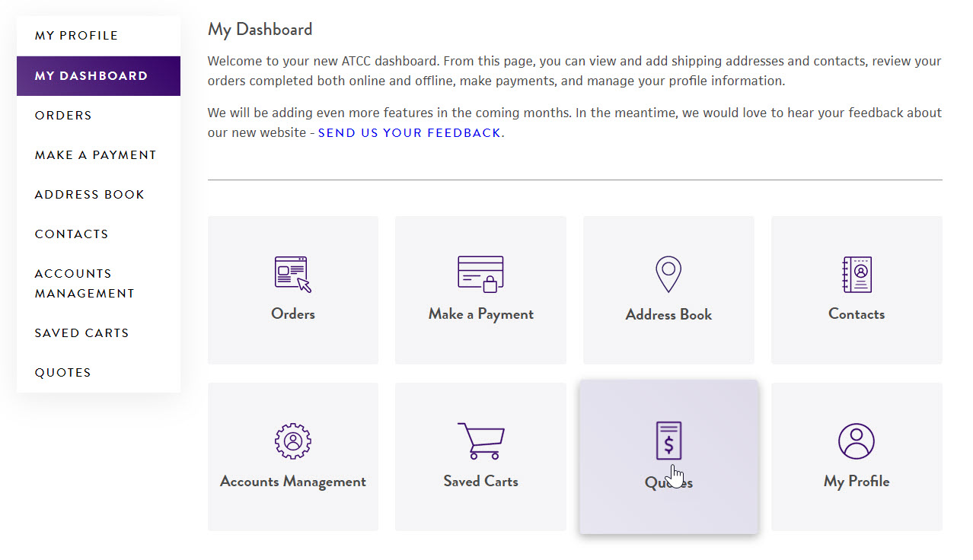
Task: Click the Quotes dollar document icon
Action: pos(668,441)
